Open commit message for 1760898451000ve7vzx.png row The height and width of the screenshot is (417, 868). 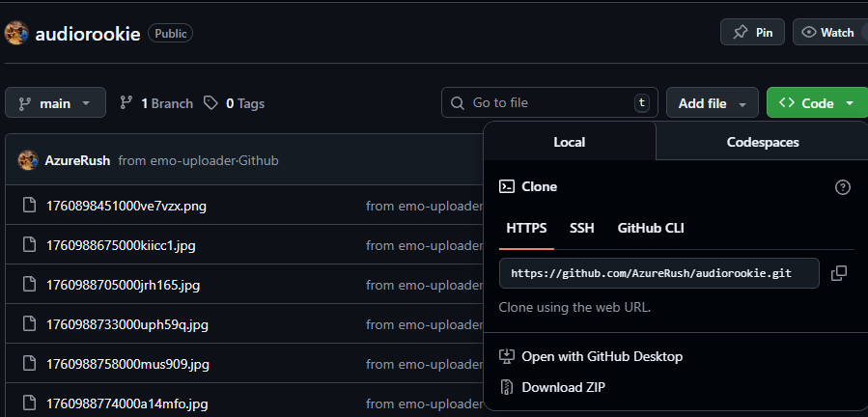425,206
